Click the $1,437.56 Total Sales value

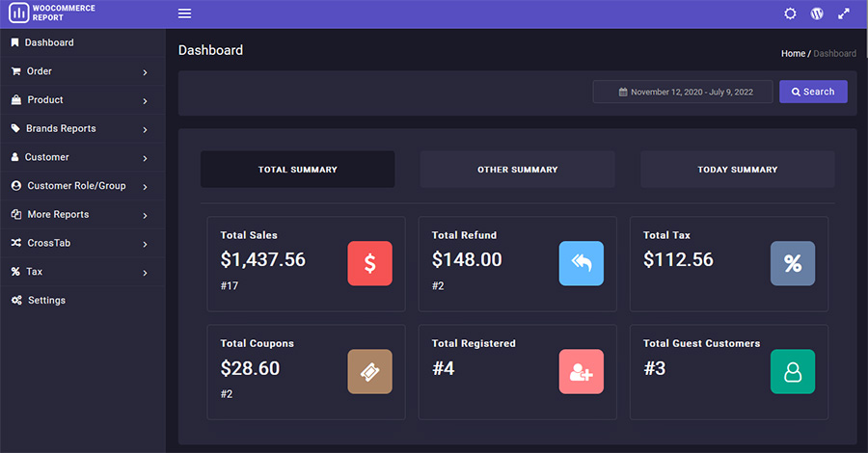263,259
